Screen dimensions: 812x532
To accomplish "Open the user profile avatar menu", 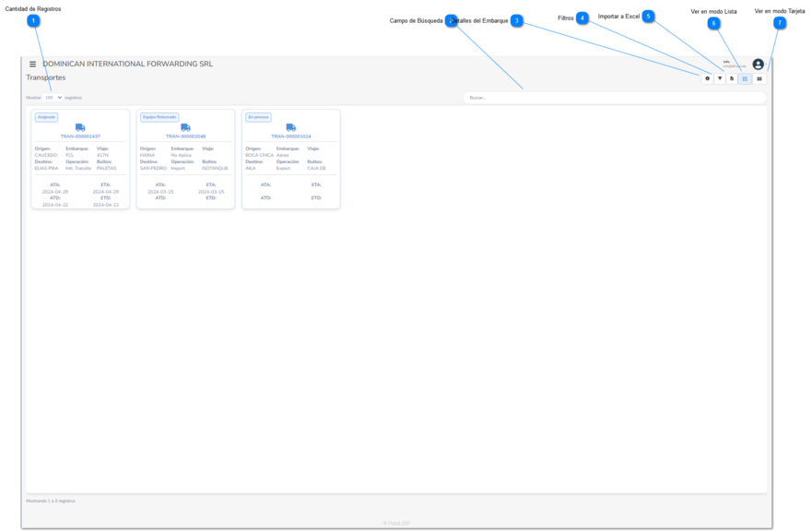I will tap(759, 65).
